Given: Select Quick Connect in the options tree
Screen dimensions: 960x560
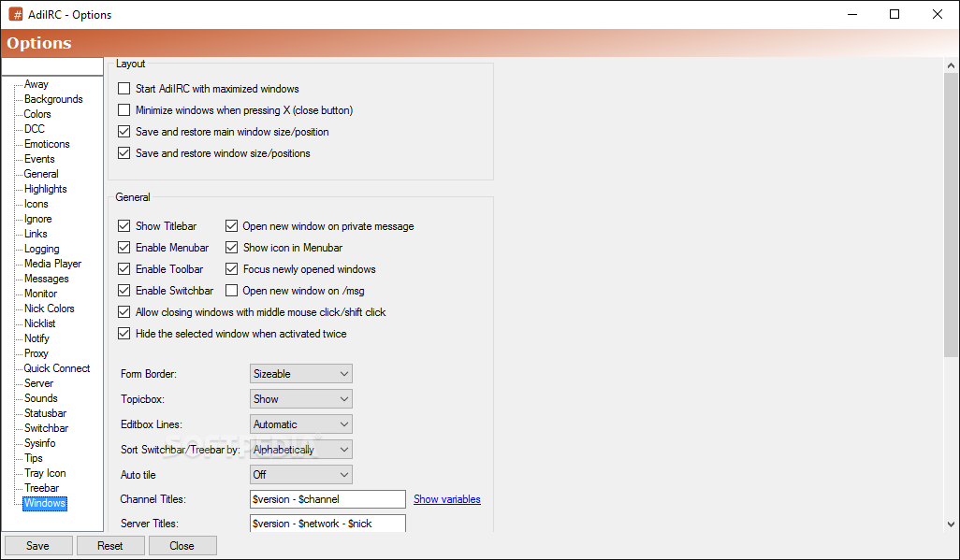Looking at the screenshot, I should (57, 368).
